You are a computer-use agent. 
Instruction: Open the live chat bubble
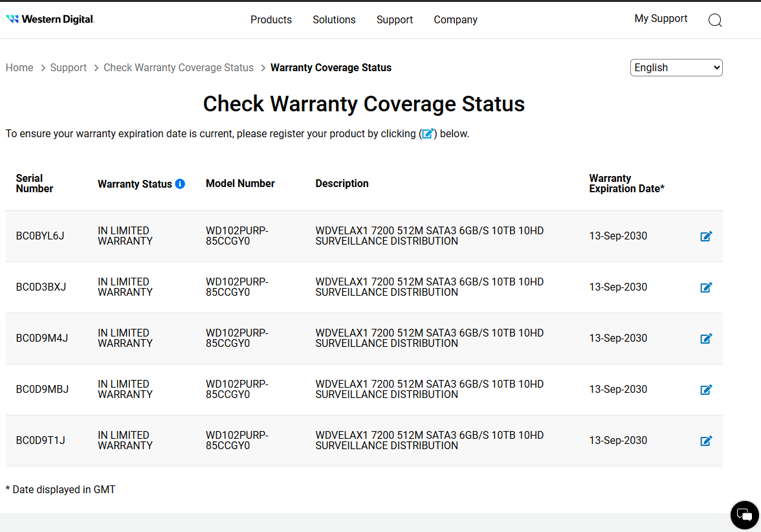click(x=744, y=515)
